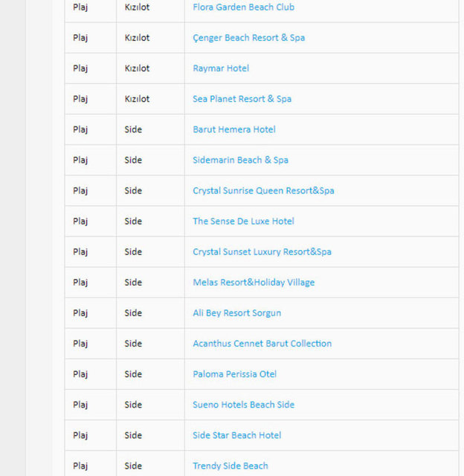Visit the Trendy Side Beach link
This screenshot has width=464, height=476.
click(x=230, y=466)
